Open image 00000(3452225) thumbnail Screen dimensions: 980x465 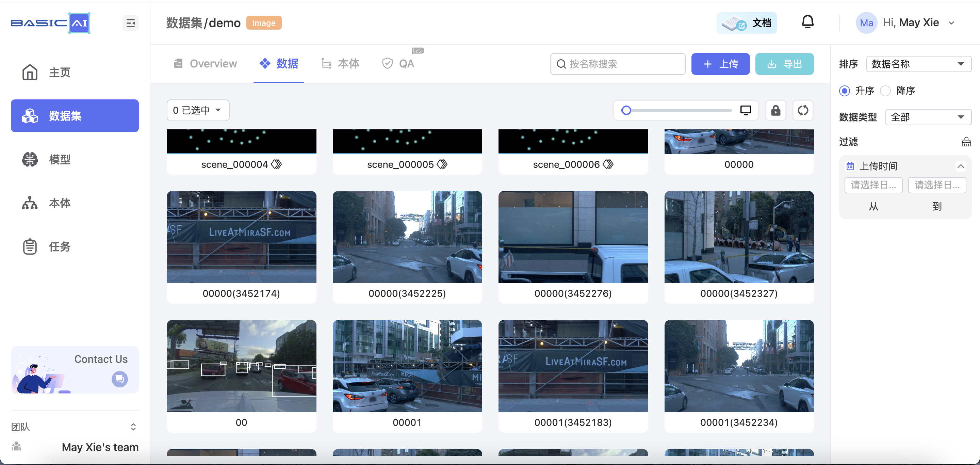coord(407,237)
